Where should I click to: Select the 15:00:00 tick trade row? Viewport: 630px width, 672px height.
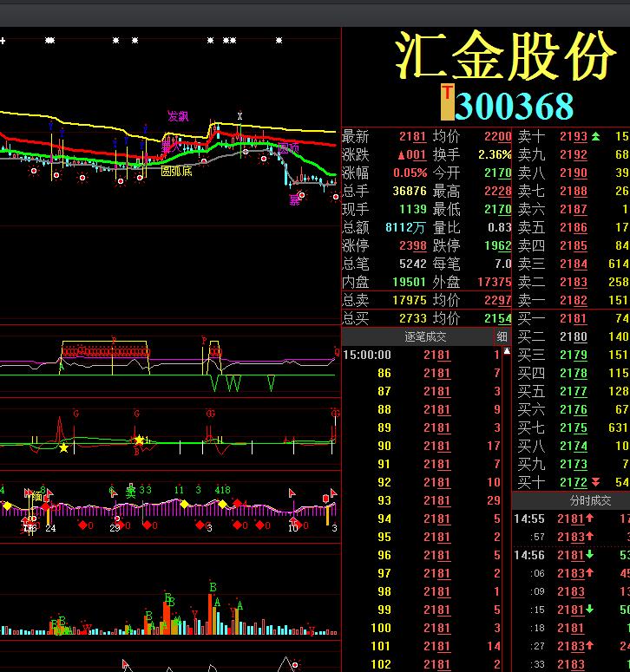click(x=422, y=355)
